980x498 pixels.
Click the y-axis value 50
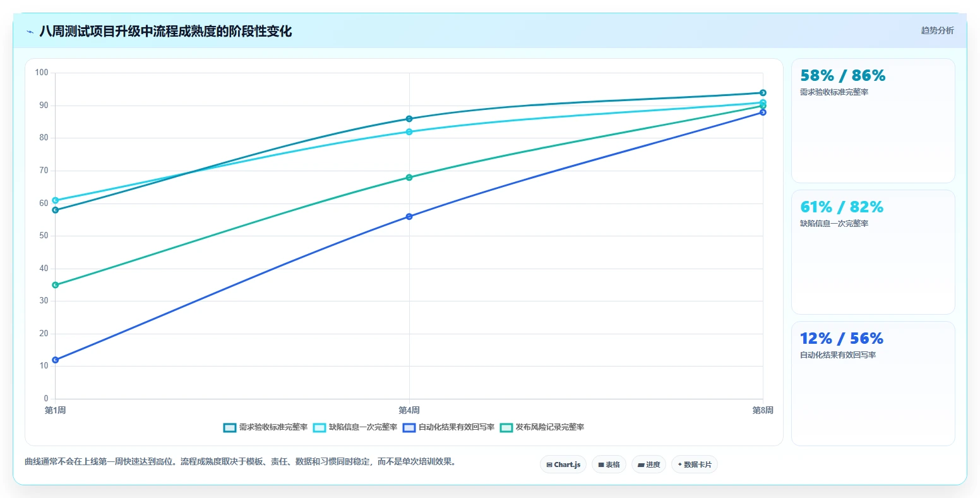pos(44,236)
